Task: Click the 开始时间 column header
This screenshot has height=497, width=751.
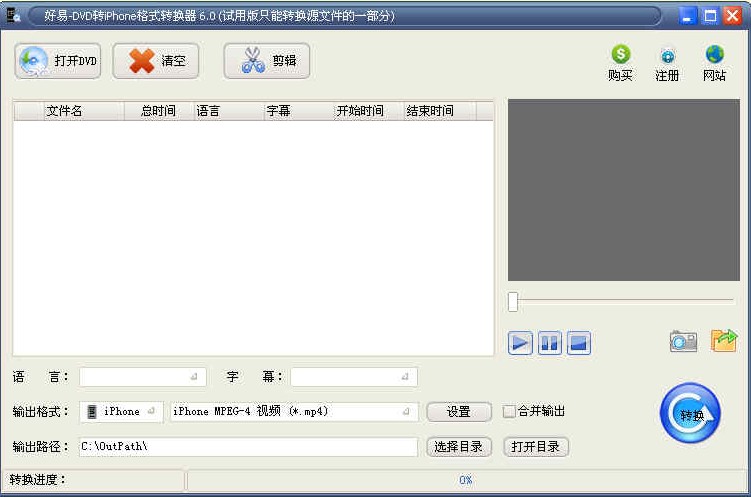Action: (x=369, y=111)
